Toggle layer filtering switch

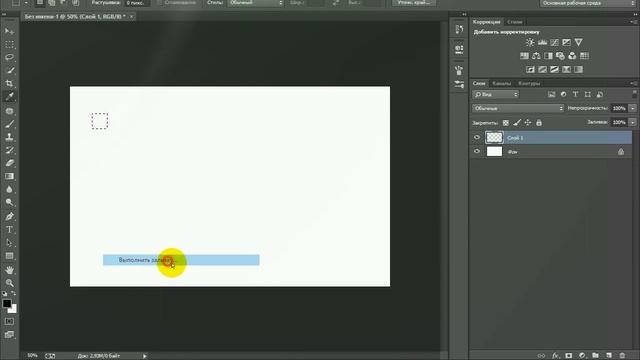[634, 94]
